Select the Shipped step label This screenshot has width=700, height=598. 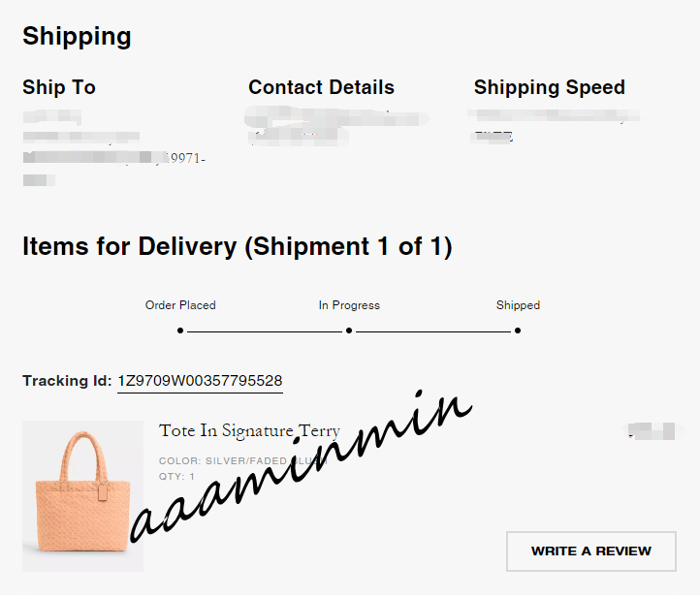point(518,305)
